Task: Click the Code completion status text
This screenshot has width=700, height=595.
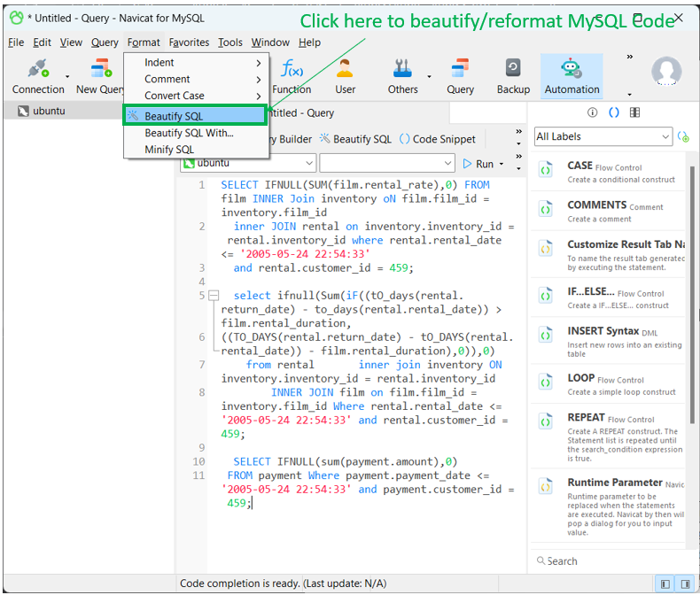Action: click(x=283, y=583)
